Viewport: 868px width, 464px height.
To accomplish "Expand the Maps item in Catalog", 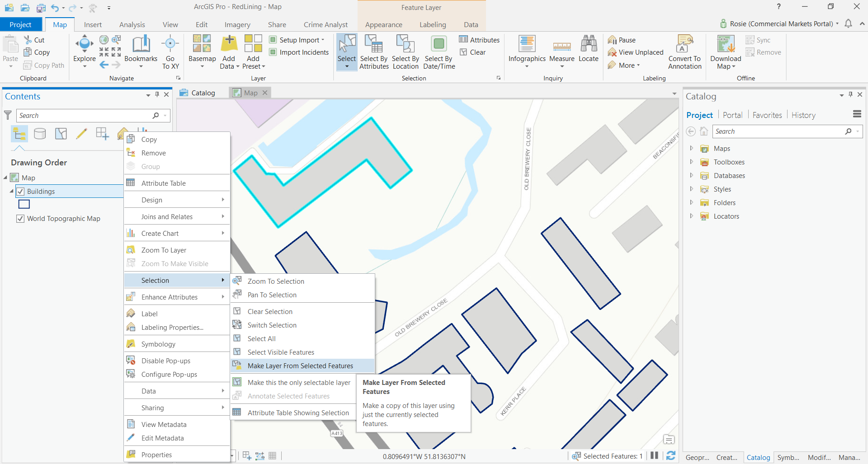I will 691,148.
